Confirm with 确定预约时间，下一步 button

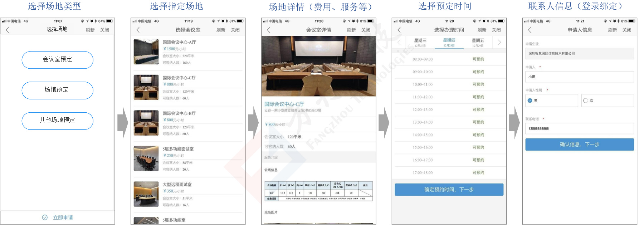pos(449,190)
